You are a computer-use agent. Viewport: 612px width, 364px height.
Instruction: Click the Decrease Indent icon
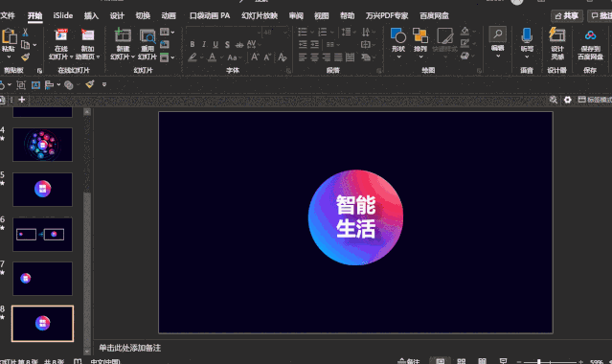coord(303,44)
